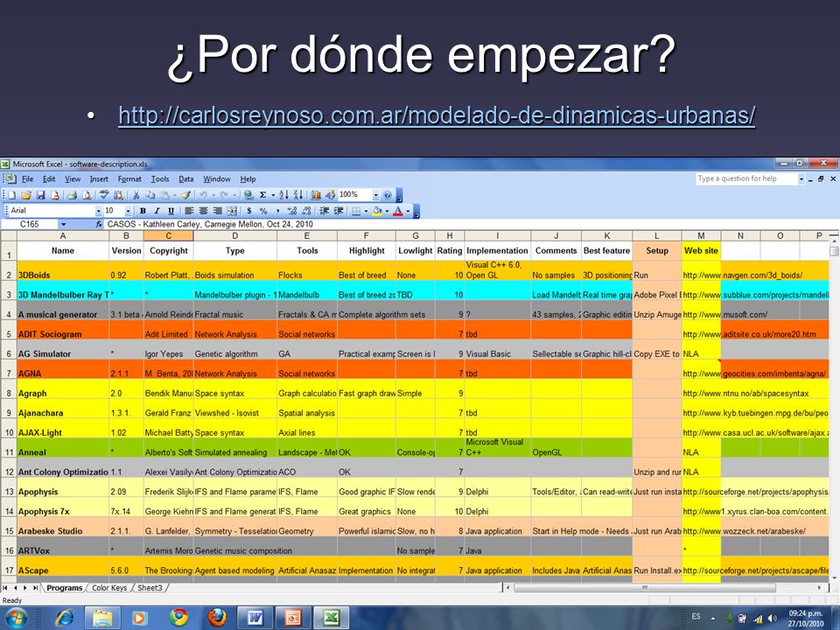Toggle Underline formatting
Screen dimensions: 840x630
point(171,211)
